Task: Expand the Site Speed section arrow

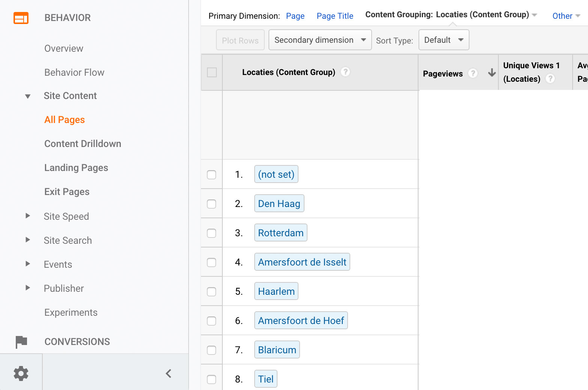Action: click(28, 216)
